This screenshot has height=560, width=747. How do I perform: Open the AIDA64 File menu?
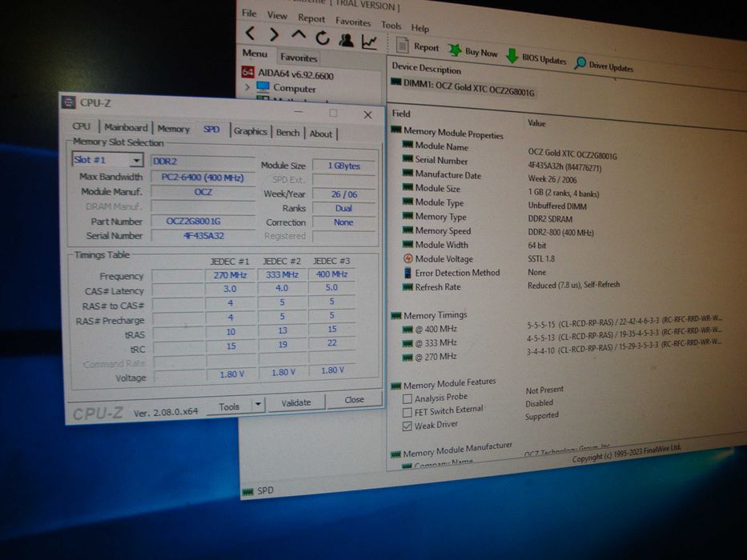click(x=249, y=13)
